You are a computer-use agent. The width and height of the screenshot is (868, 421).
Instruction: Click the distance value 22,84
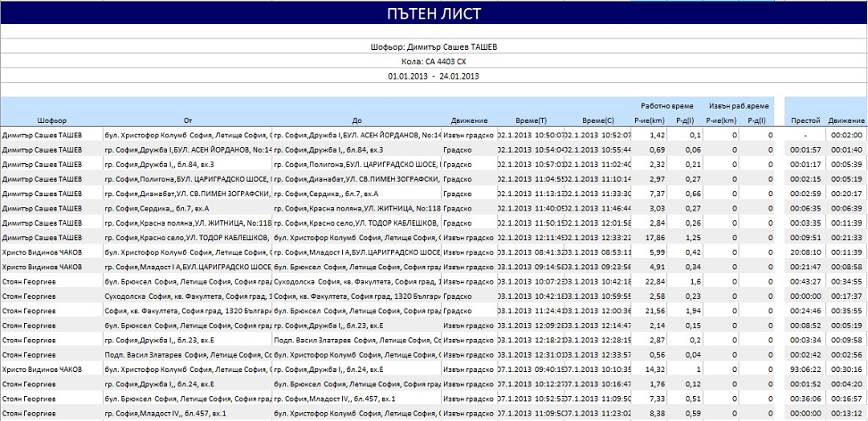[656, 282]
